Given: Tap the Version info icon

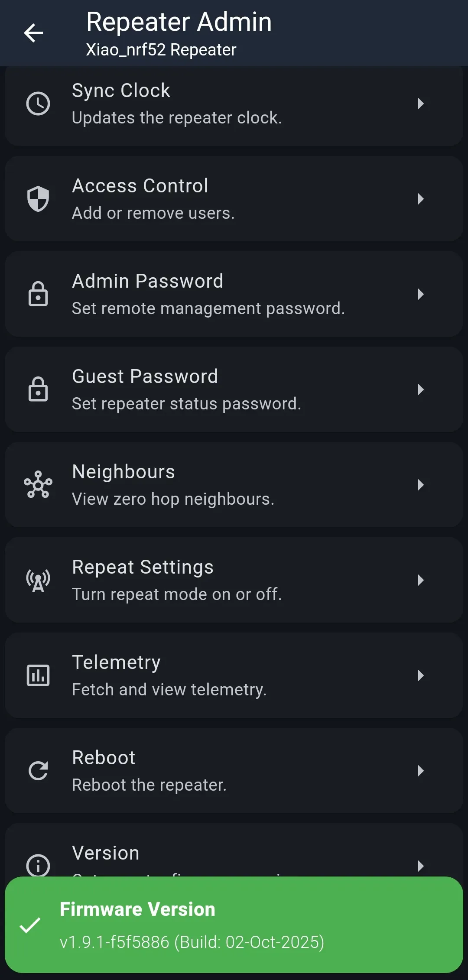Looking at the screenshot, I should pyautogui.click(x=38, y=865).
